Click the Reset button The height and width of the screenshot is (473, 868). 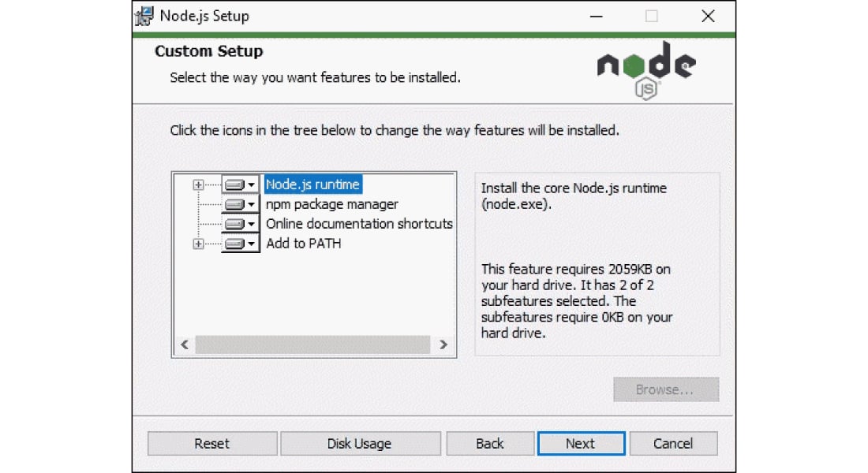click(x=212, y=444)
